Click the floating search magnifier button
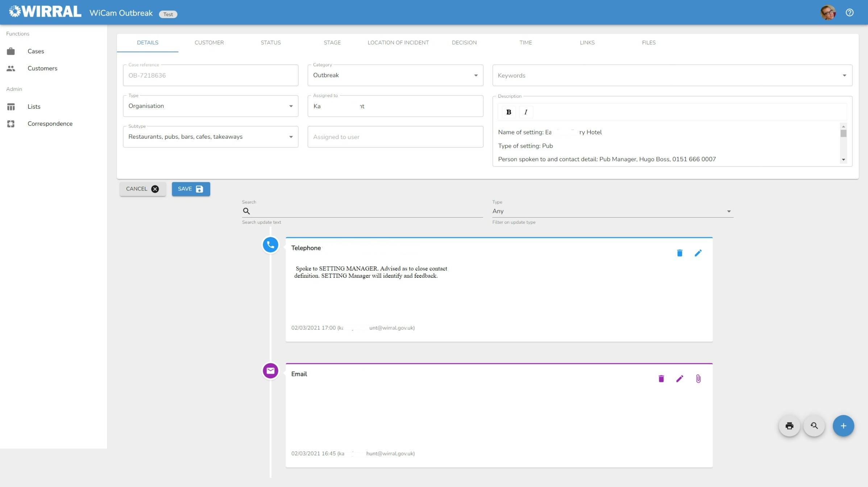The image size is (868, 487). pos(814,425)
